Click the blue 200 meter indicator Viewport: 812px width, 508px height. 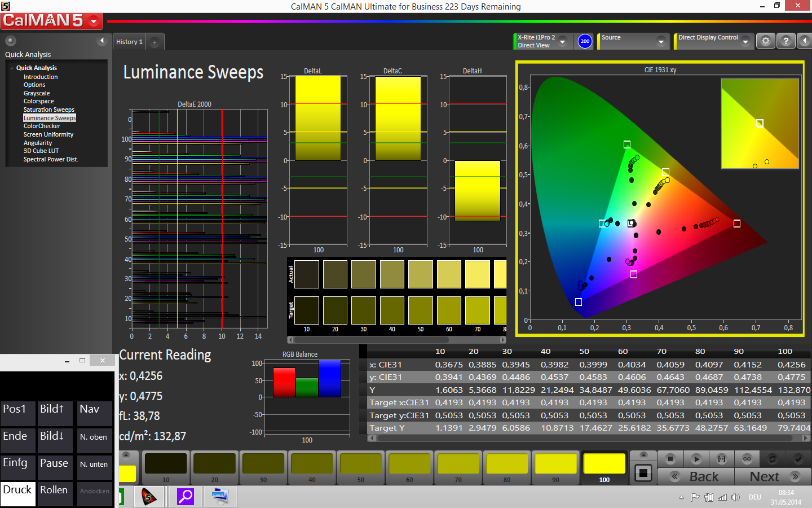coord(585,41)
